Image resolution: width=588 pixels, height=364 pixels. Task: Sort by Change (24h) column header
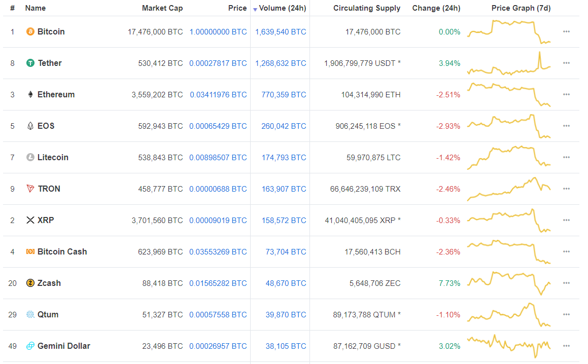point(436,8)
